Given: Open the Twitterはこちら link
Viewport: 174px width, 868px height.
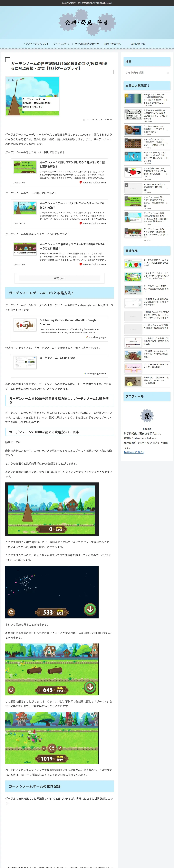Looking at the screenshot, I should point(133,452).
